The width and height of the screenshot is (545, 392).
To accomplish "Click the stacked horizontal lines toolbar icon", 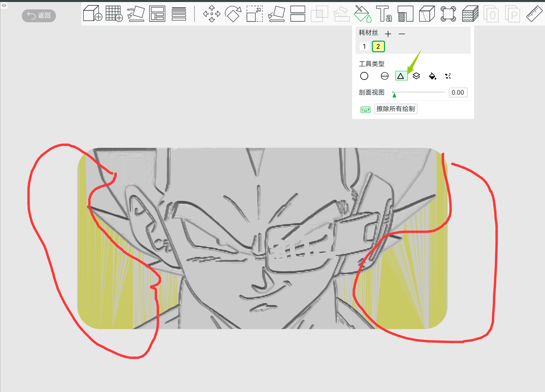I will coord(179,14).
